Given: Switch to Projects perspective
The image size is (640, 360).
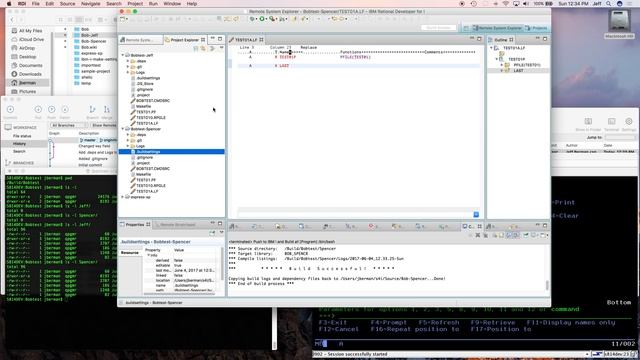Looking at the screenshot, I should (536, 28).
